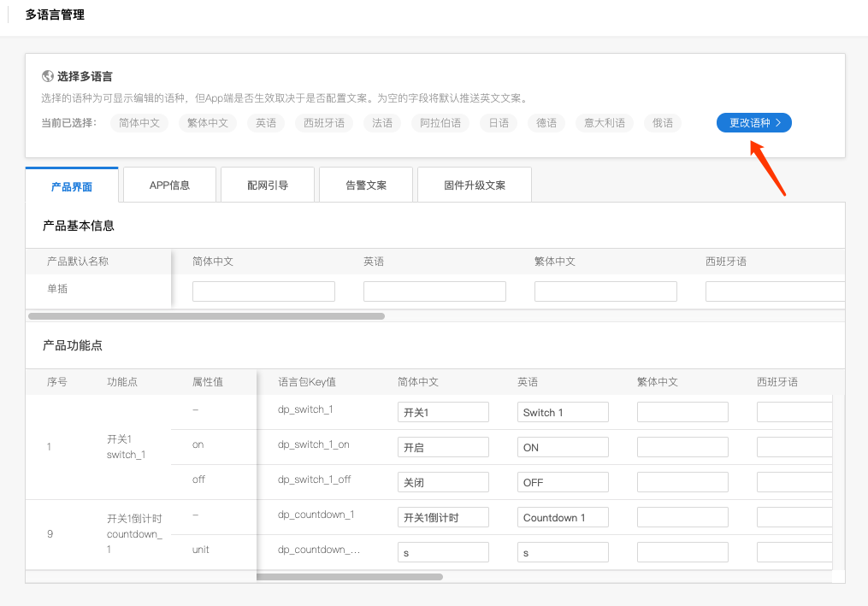
Task: Focus the 繁体中文 field for dp_countdown_1
Action: [682, 517]
